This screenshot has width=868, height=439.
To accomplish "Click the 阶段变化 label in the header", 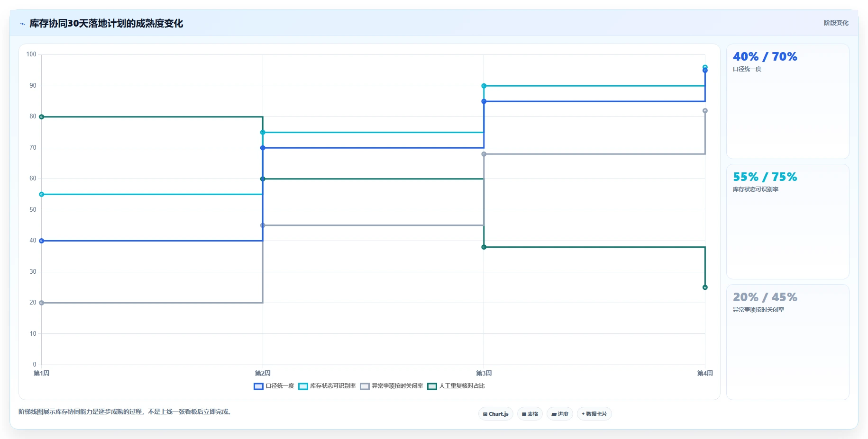I will (x=836, y=23).
